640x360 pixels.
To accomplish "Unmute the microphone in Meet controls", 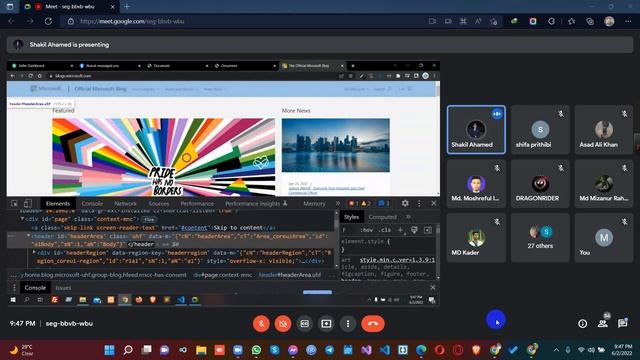I will 261,324.
